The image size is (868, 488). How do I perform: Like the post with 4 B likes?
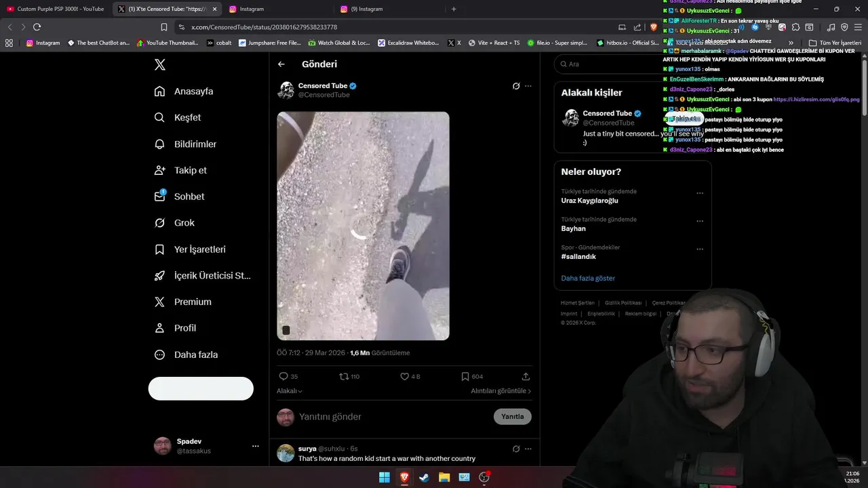click(410, 376)
